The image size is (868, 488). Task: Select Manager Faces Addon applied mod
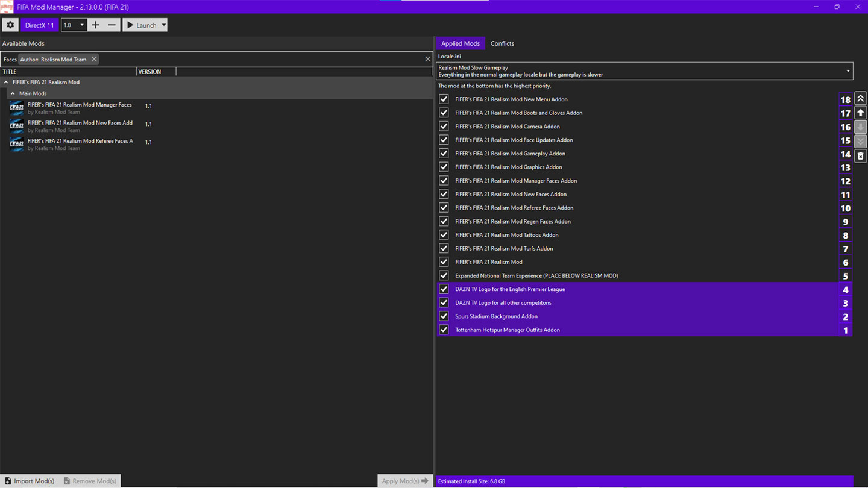pos(644,180)
